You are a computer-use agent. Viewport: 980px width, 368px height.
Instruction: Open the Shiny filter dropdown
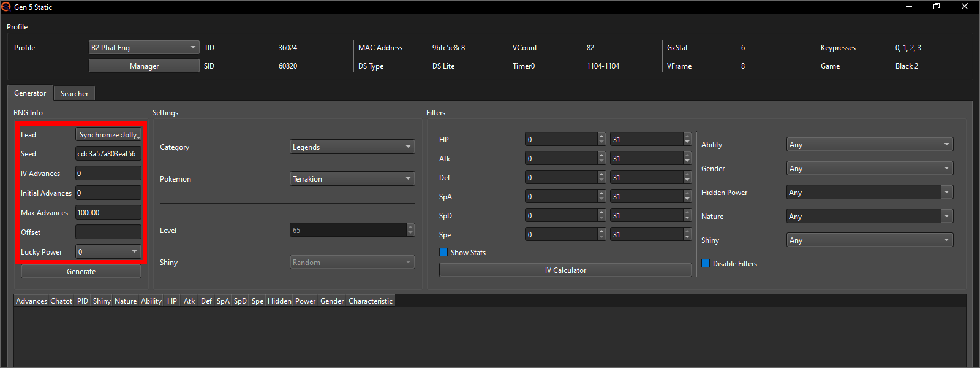[x=870, y=240]
